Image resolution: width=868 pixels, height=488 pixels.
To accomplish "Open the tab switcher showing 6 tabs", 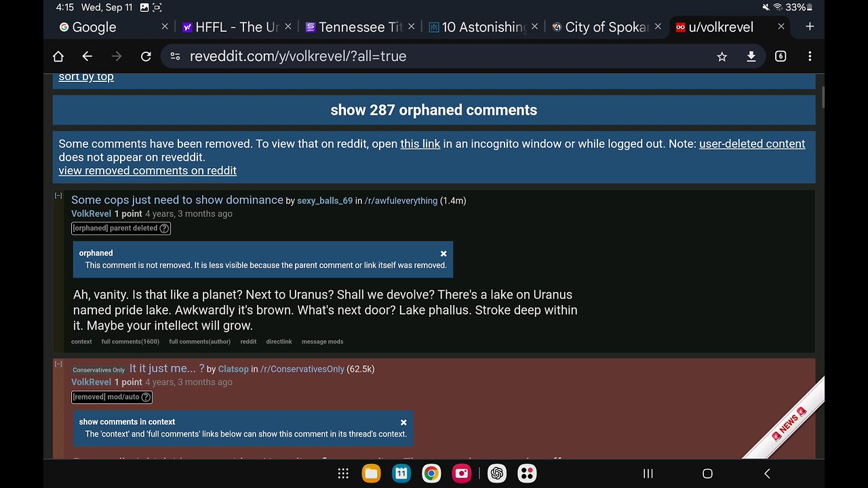I will (781, 56).
